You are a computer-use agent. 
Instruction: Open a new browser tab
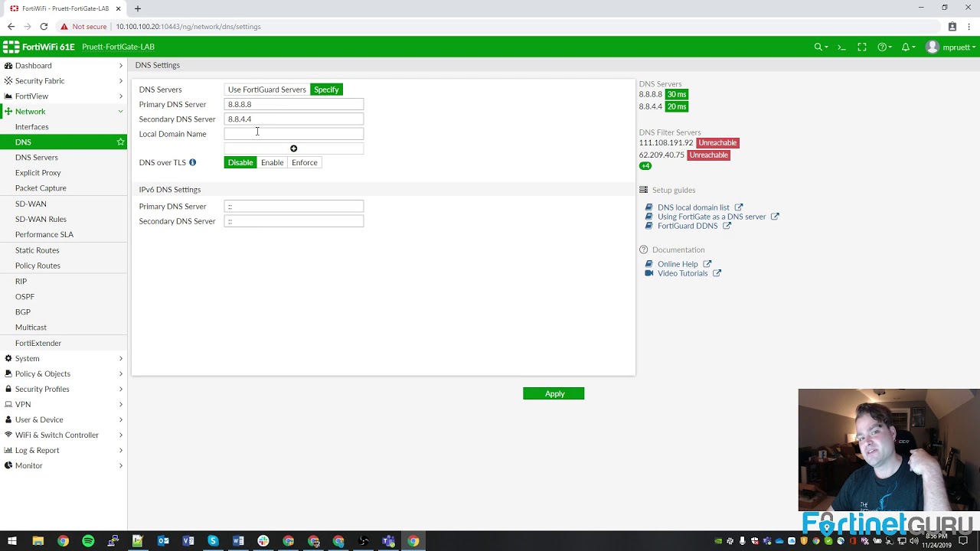[x=138, y=8]
